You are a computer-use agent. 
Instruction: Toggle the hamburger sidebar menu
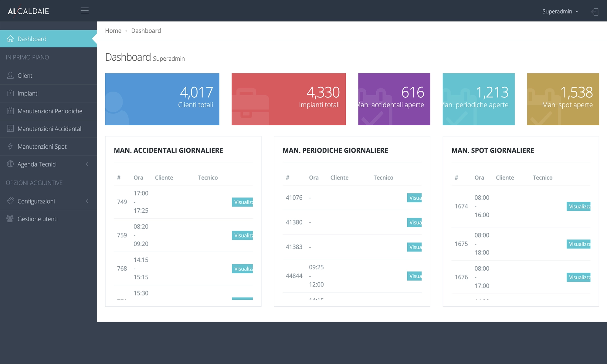pos(85,11)
